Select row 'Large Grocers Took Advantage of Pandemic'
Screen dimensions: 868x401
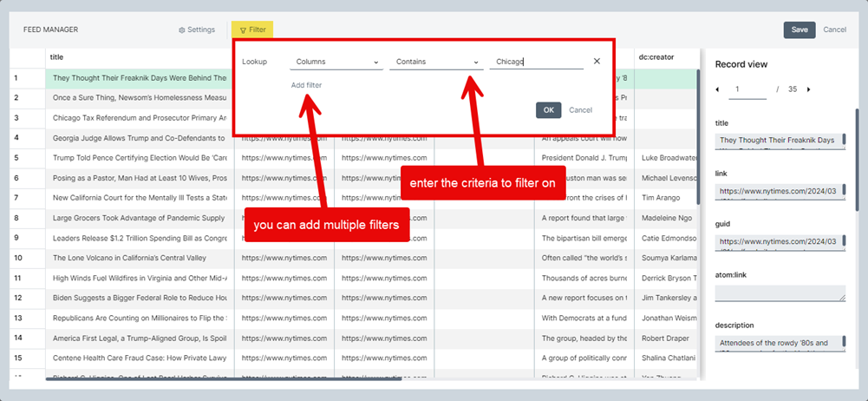(140, 218)
